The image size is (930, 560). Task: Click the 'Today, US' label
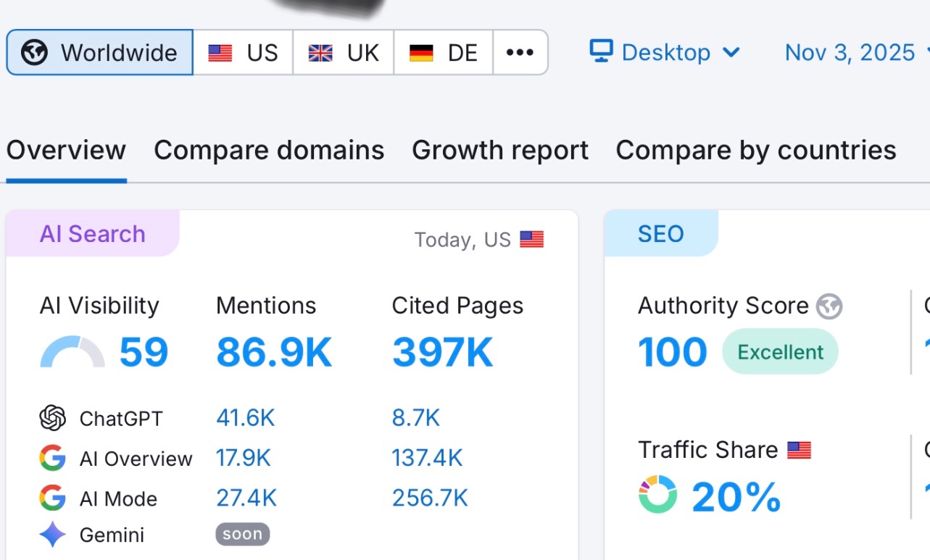pyautogui.click(x=462, y=240)
